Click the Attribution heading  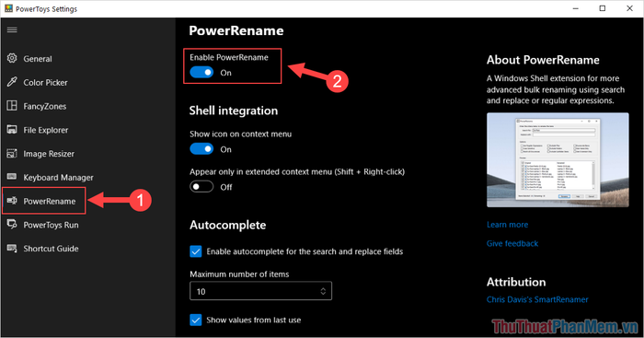[516, 282]
